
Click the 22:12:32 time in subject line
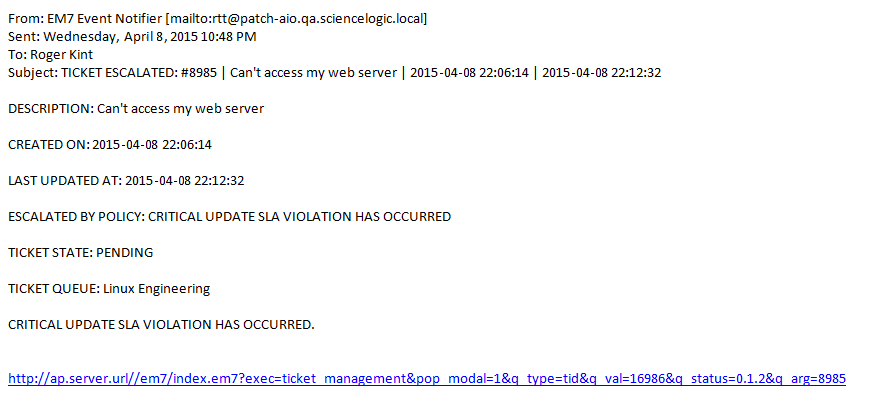(x=636, y=73)
